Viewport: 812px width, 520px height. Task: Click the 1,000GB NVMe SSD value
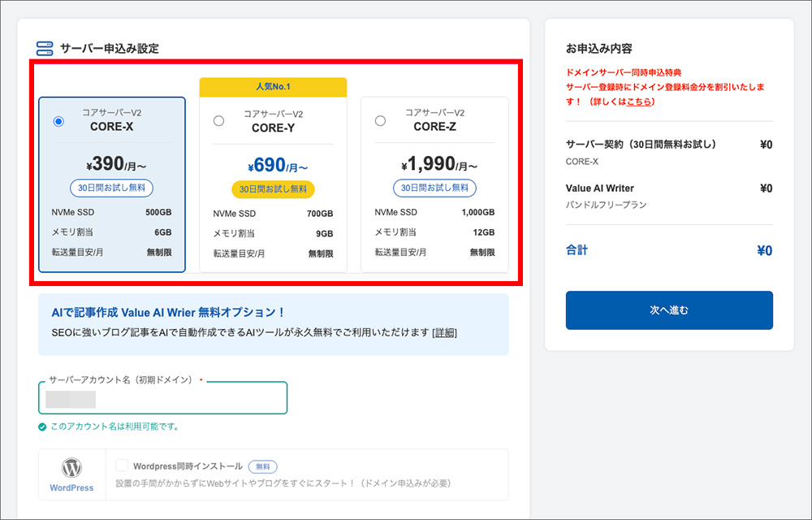478,212
